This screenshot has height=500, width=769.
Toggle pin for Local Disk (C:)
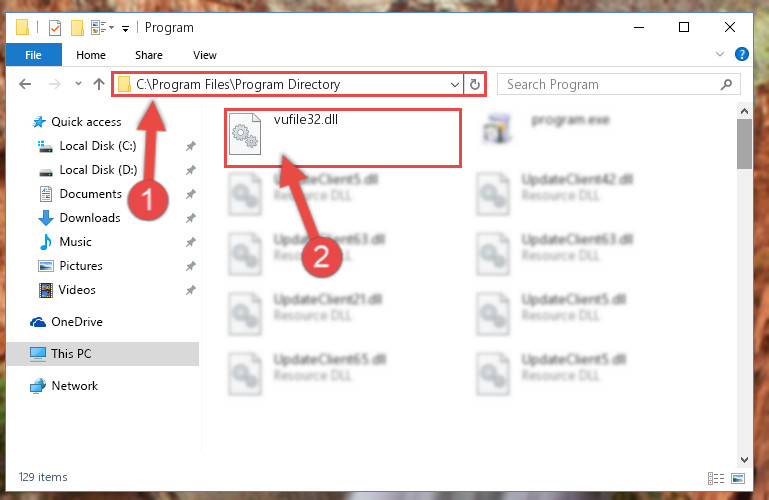[191, 146]
